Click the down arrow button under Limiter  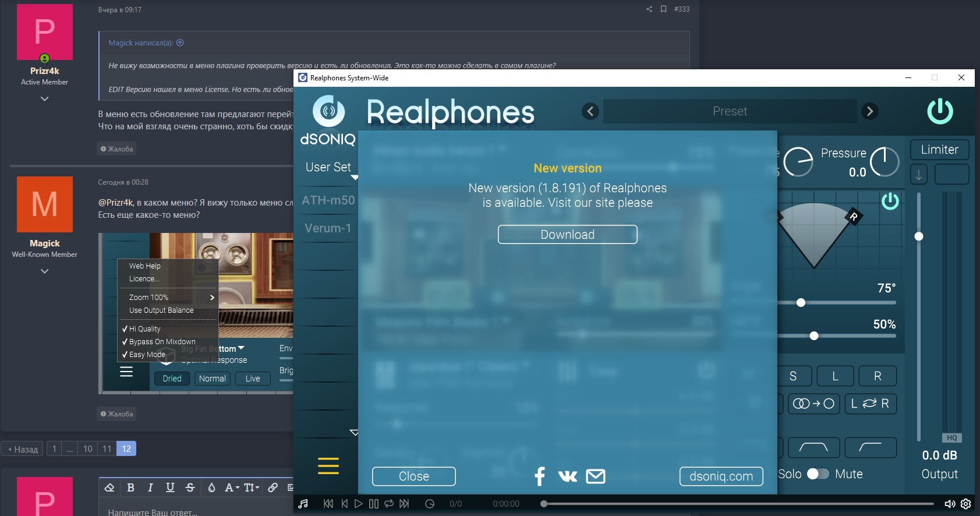(x=919, y=174)
